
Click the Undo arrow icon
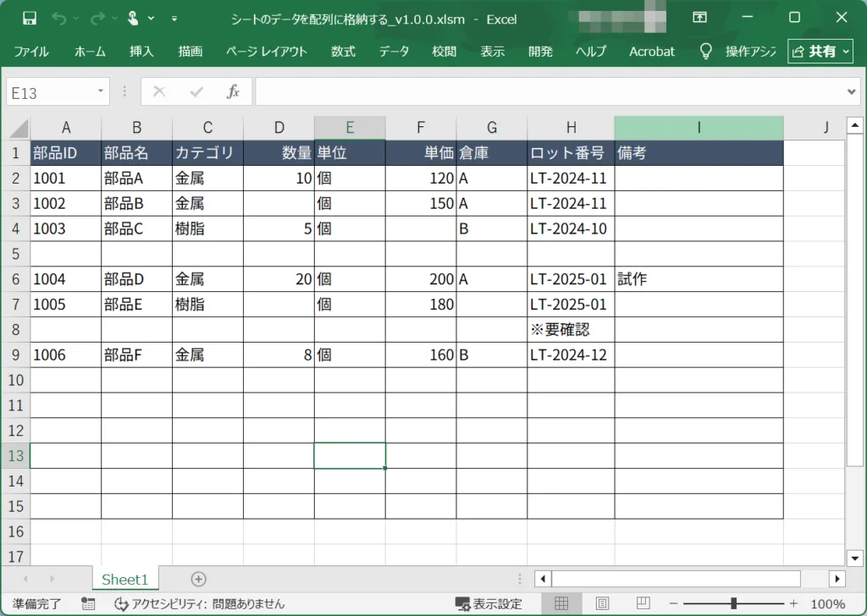click(x=58, y=18)
